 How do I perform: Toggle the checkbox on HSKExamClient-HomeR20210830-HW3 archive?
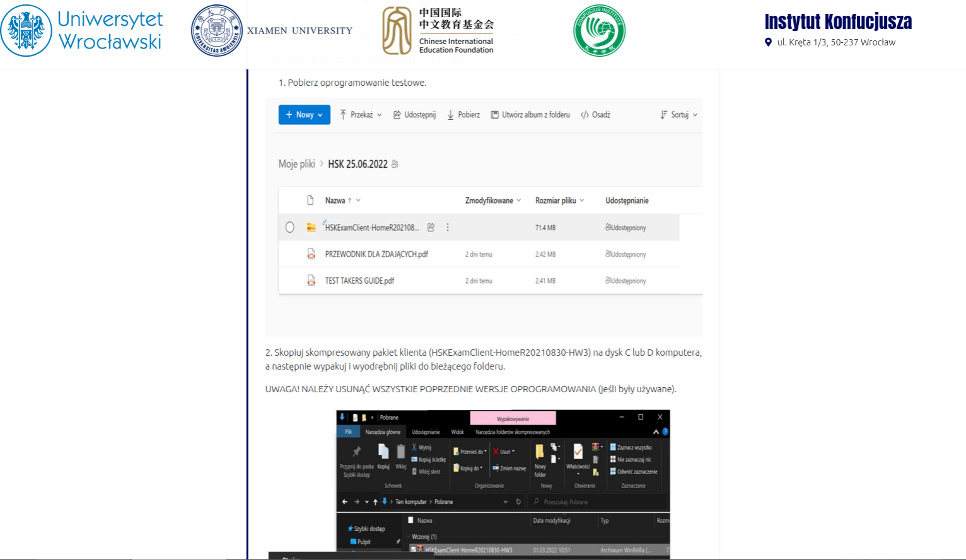pos(414,549)
